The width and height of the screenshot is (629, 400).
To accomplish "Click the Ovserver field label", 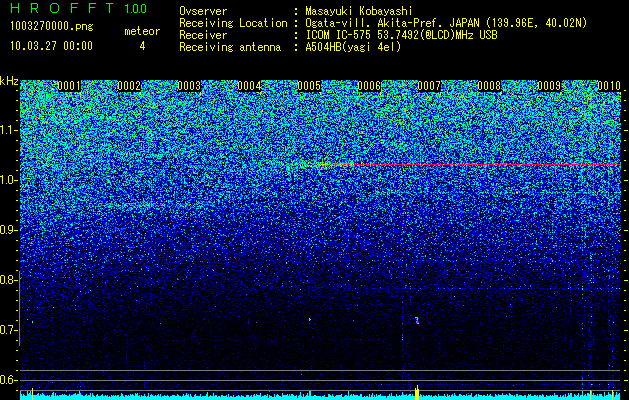I will pos(203,11).
